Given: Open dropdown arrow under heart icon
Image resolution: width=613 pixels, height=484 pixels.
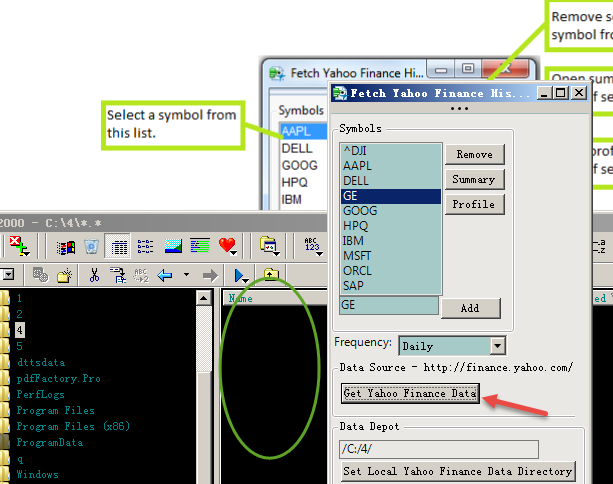Looking at the screenshot, I should click(233, 253).
